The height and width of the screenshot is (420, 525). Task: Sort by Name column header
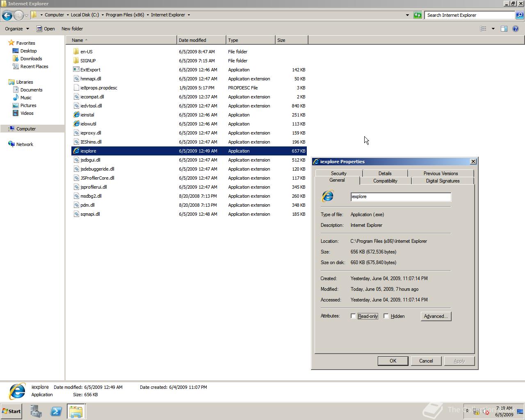pyautogui.click(x=121, y=40)
